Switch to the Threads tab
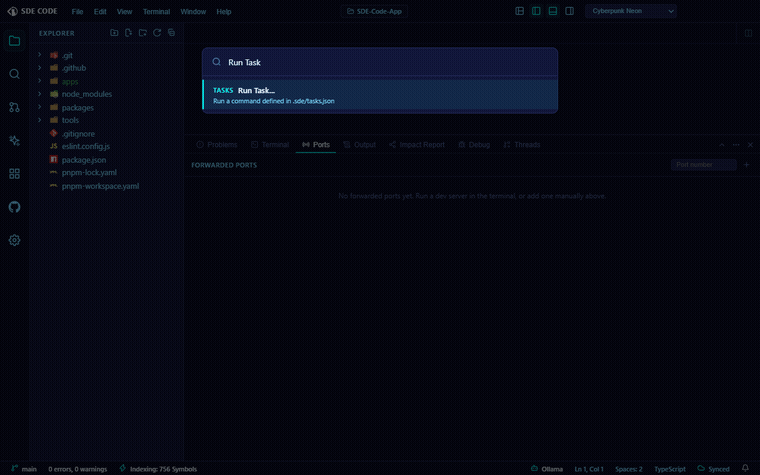 coord(522,145)
